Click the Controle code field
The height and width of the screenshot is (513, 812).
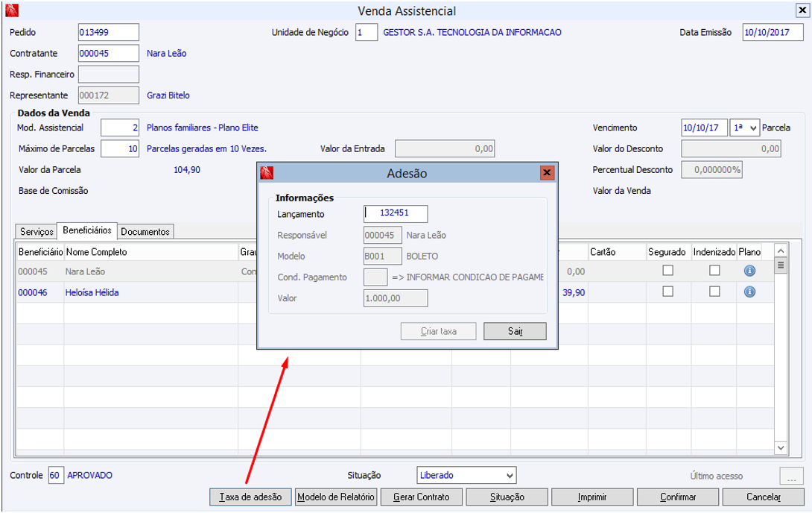coord(55,475)
